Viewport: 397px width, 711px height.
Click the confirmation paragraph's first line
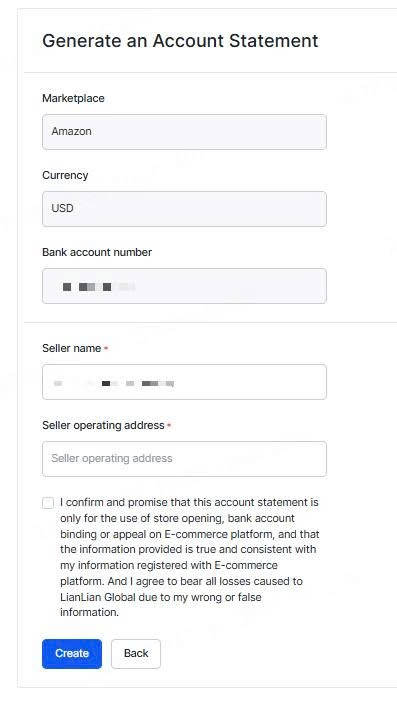189,502
